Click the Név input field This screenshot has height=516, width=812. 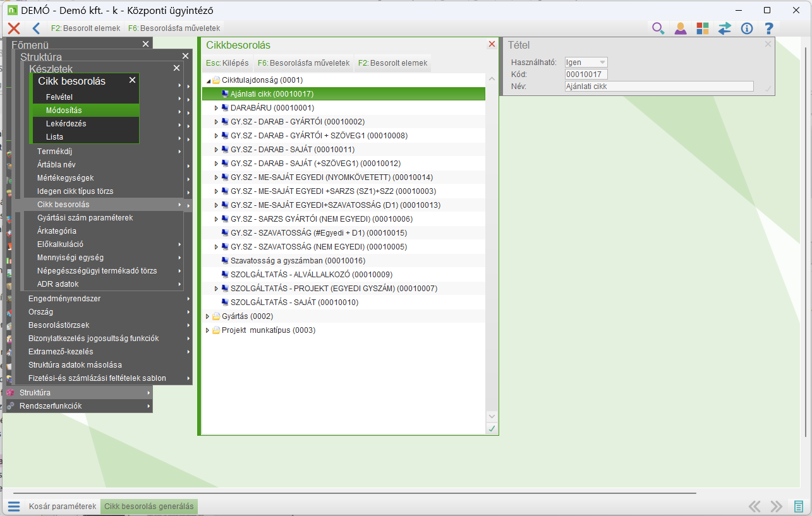(x=658, y=87)
